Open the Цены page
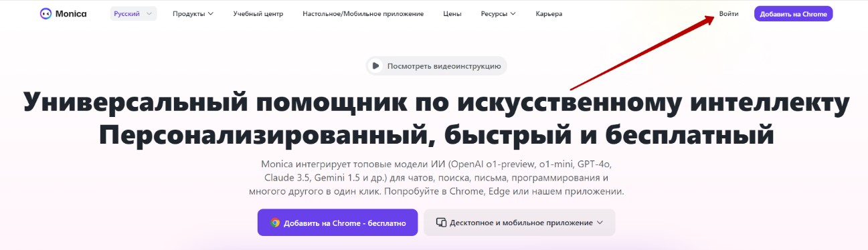The width and height of the screenshot is (868, 250). (452, 13)
